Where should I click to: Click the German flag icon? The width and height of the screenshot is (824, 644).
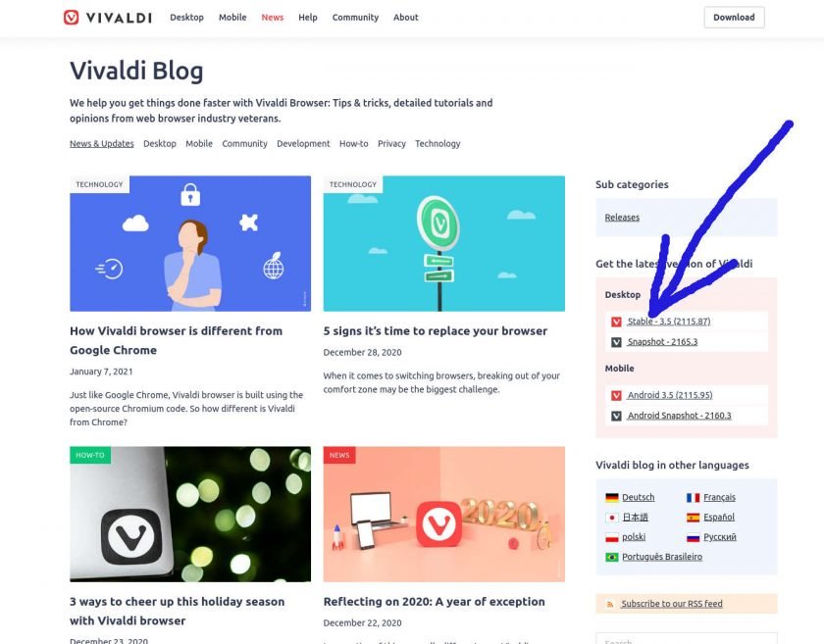pos(611,497)
